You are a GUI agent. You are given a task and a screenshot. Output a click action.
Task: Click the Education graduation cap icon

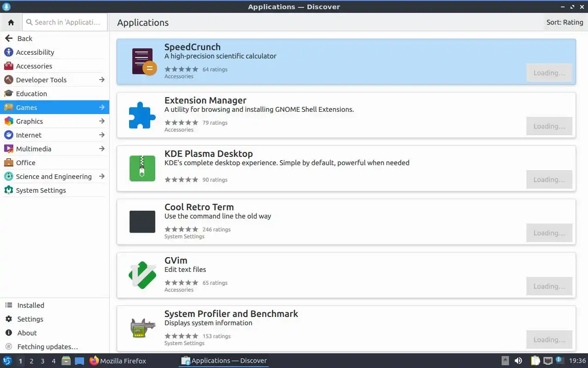[9, 94]
